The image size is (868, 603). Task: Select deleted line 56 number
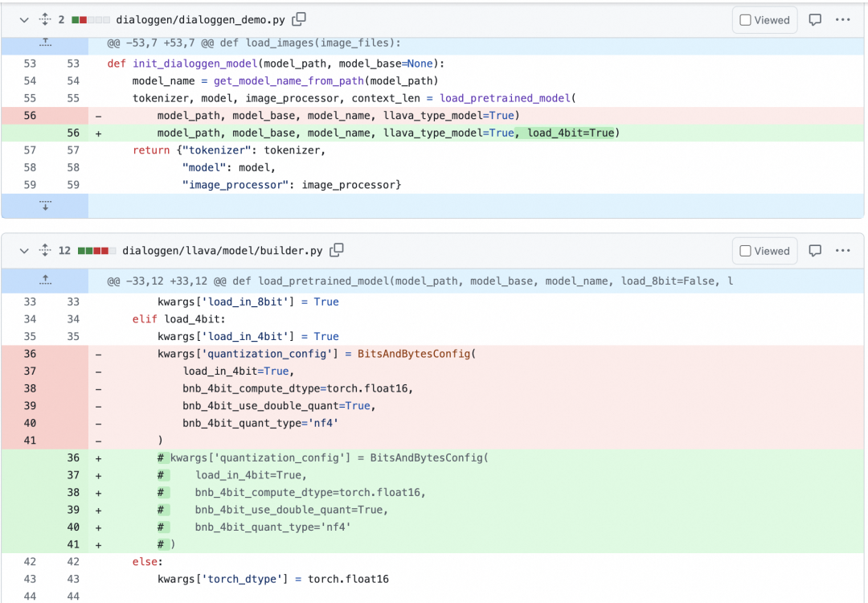pos(30,116)
